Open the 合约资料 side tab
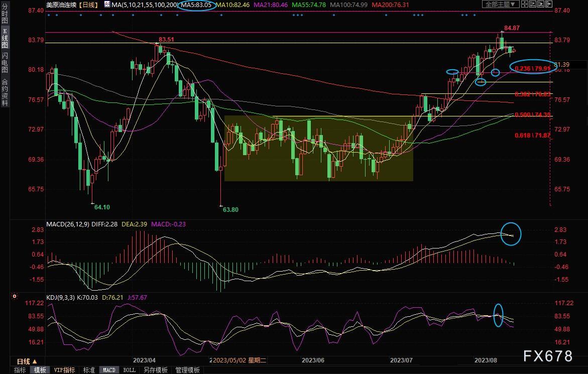Viewport: 588px width, 374px height. point(5,92)
